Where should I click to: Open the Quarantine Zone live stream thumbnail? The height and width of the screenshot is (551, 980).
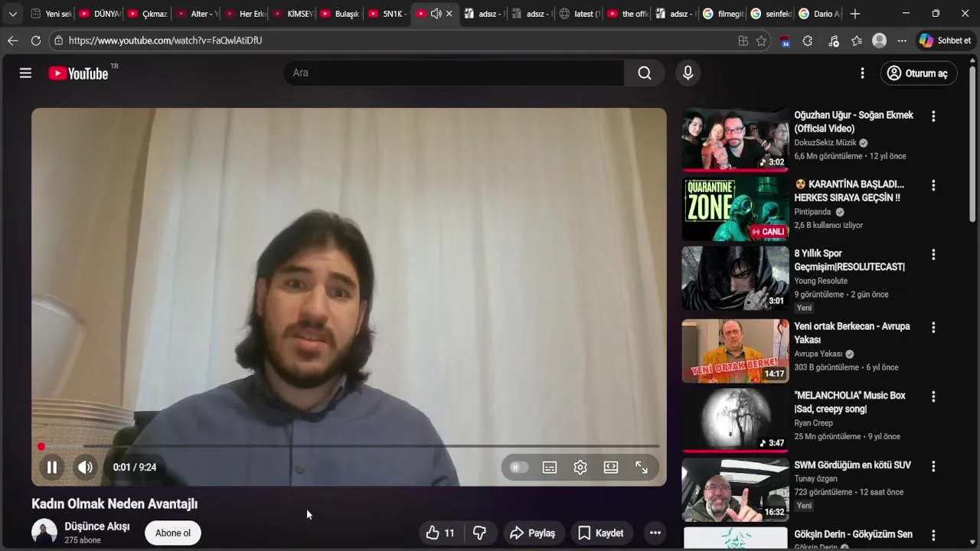click(x=735, y=209)
